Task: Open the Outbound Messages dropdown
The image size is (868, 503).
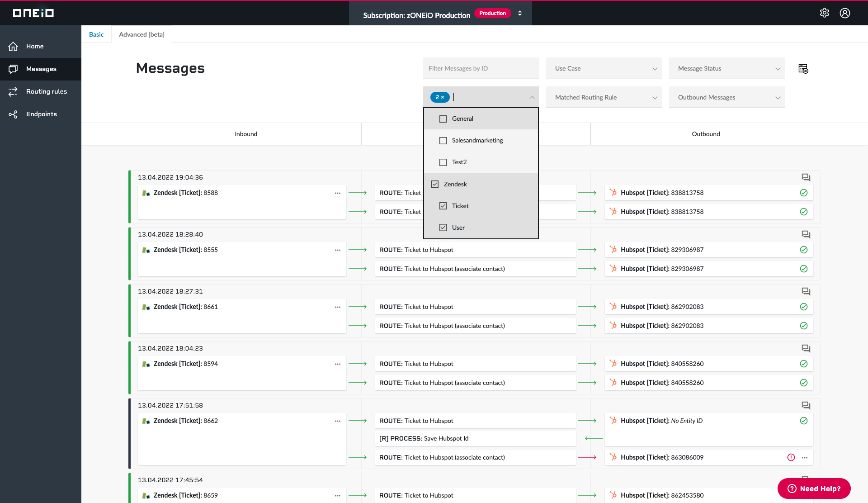Action: 727,97
